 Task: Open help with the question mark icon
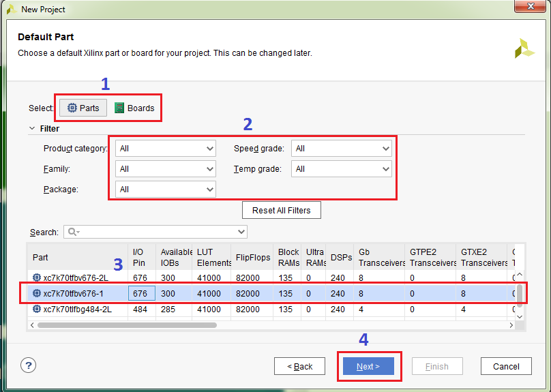pyautogui.click(x=28, y=365)
